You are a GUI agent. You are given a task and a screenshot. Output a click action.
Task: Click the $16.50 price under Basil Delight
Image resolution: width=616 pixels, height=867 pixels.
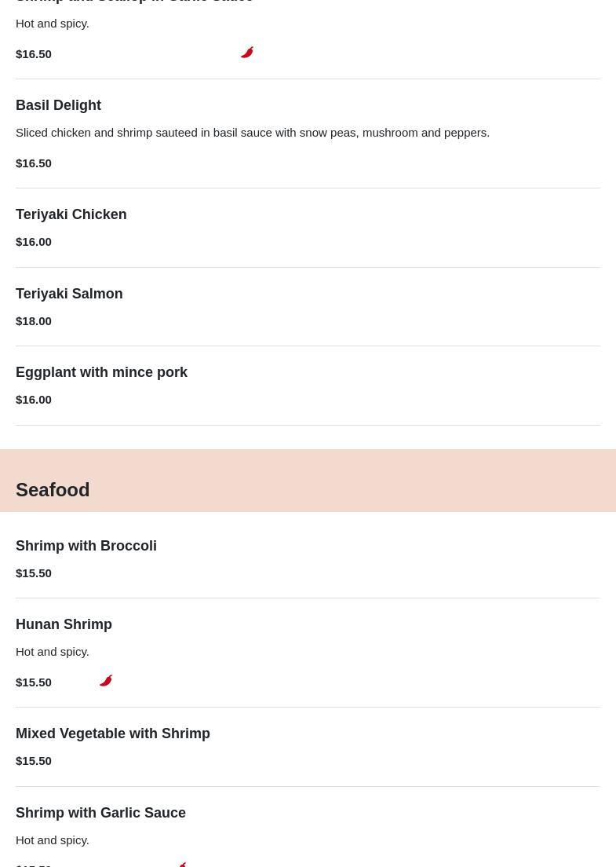click(x=34, y=163)
